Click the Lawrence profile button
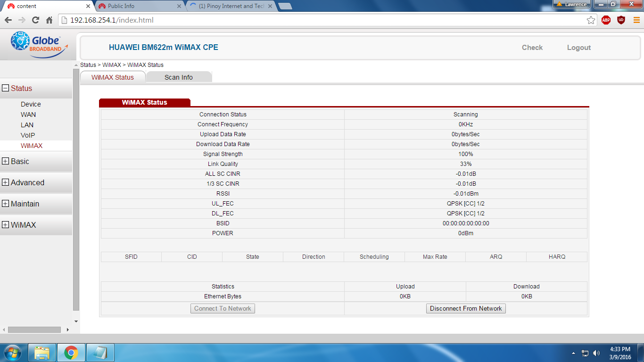This screenshot has width=644, height=362. pos(572,4)
